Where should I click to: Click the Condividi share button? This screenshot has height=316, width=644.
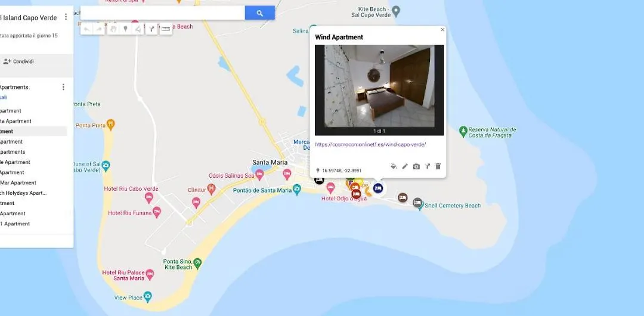[x=18, y=61]
